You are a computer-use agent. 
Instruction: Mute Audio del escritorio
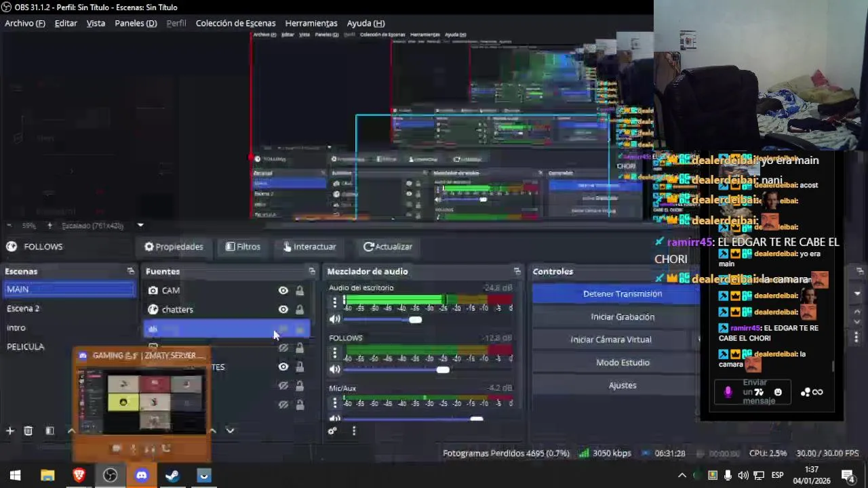334,319
